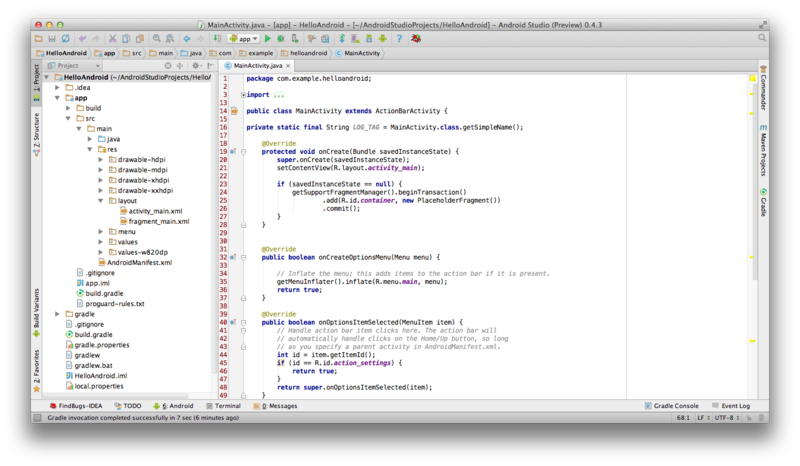Open the SDK Manager android icon
Viewport: 800px width, 466px height.
[x=368, y=38]
